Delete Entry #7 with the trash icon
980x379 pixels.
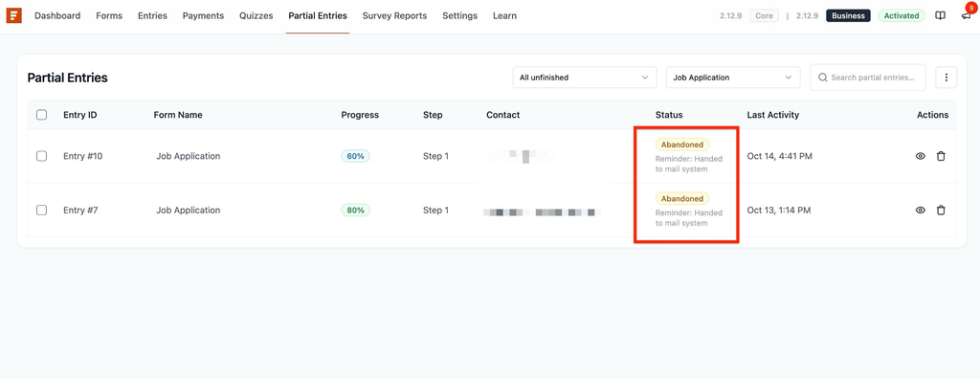[941, 211]
